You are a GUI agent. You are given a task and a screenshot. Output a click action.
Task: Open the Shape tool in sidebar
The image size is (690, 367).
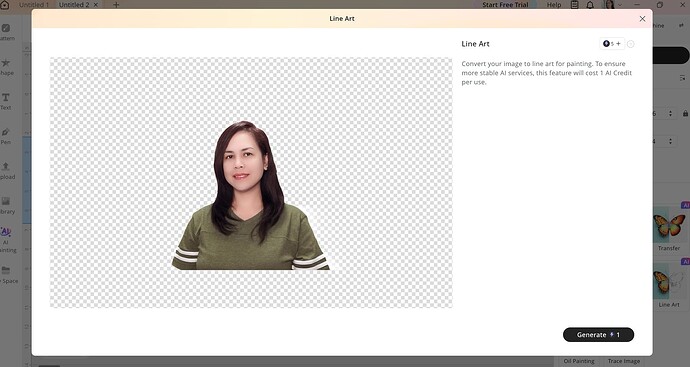tap(6, 67)
